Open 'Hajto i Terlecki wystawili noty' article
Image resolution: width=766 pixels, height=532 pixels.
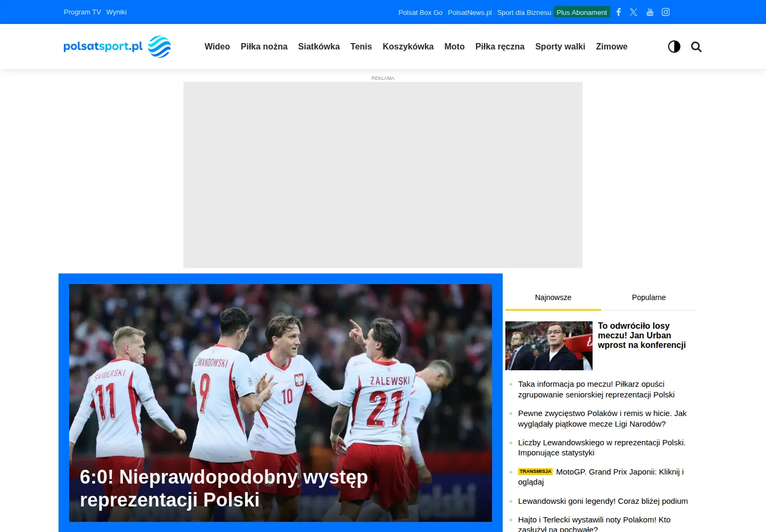(x=594, y=525)
